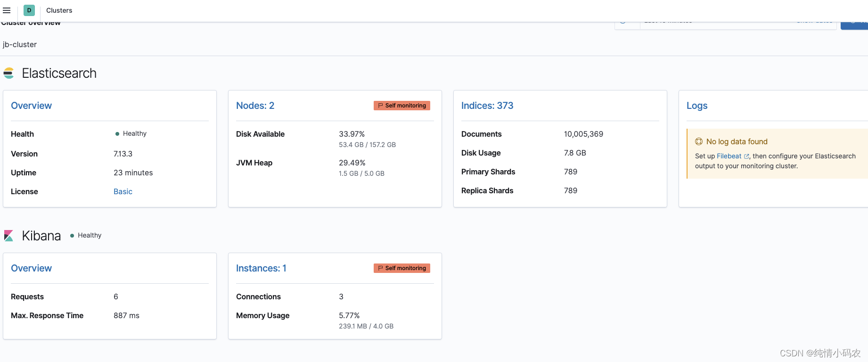Viewport: 868px width, 362px height.
Task: Click the No log data help icon
Action: pyautogui.click(x=699, y=141)
